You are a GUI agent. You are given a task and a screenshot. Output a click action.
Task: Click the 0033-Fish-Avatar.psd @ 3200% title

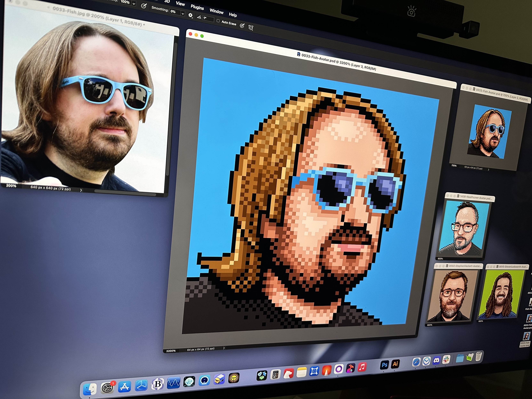[x=338, y=62]
